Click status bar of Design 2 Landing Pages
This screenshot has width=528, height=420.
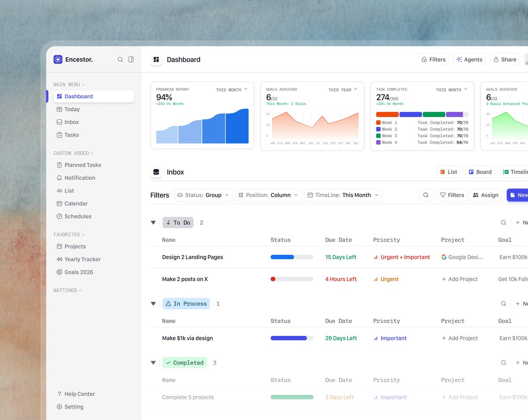pos(292,257)
